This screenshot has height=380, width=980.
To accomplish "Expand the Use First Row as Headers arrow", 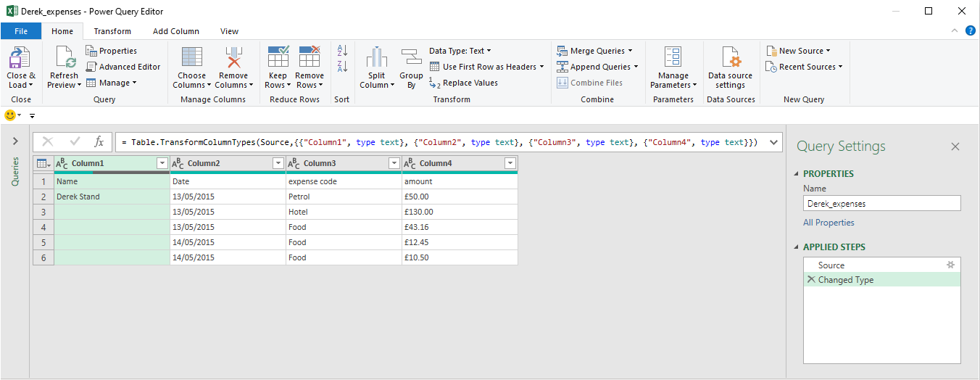I will click(541, 67).
